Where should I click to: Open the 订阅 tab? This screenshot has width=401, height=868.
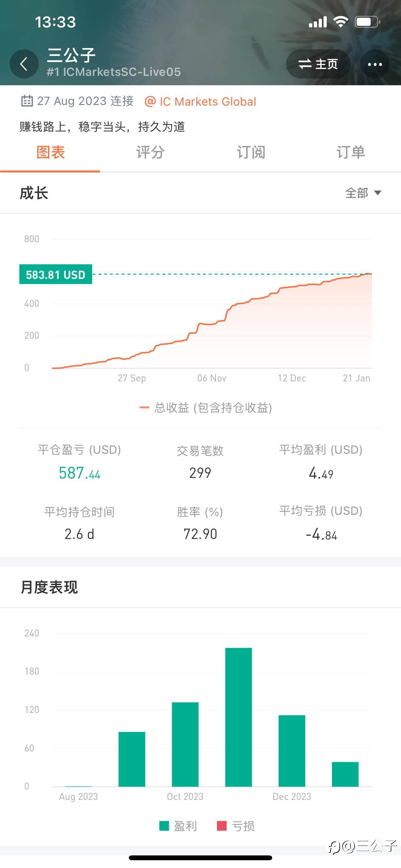(x=251, y=152)
